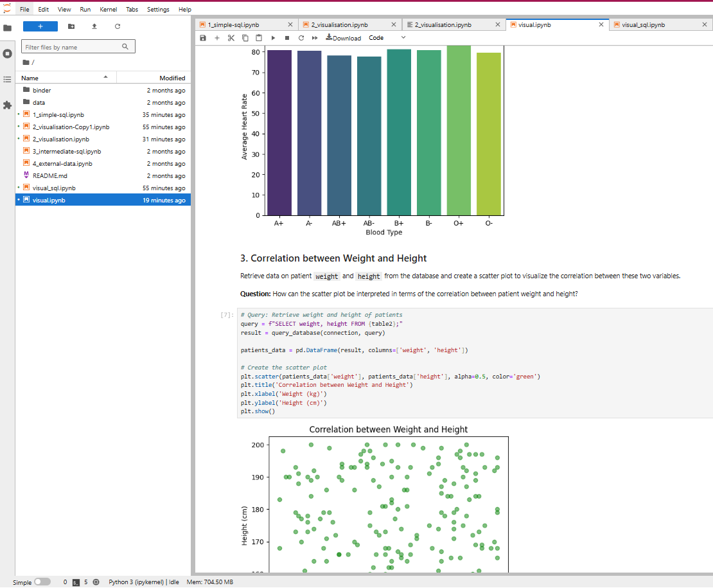Click the Mem: 704.50 MB indicator
This screenshot has width=713, height=588.
click(x=209, y=582)
